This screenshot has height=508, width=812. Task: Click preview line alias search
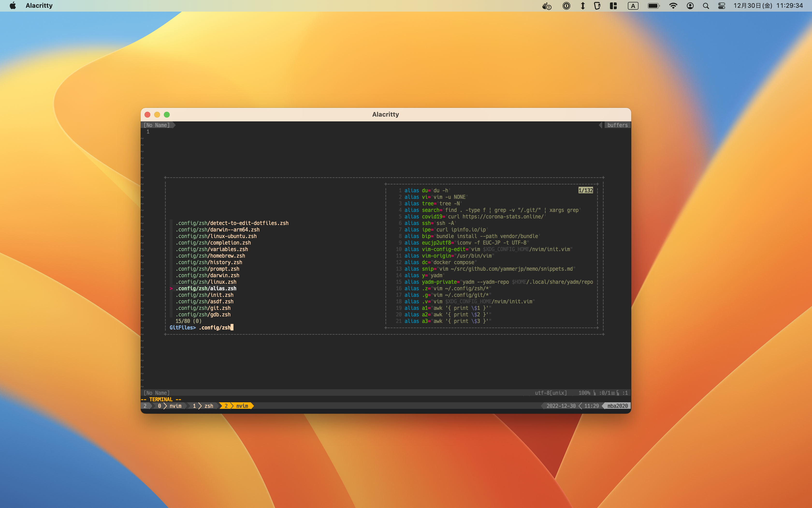click(x=492, y=210)
